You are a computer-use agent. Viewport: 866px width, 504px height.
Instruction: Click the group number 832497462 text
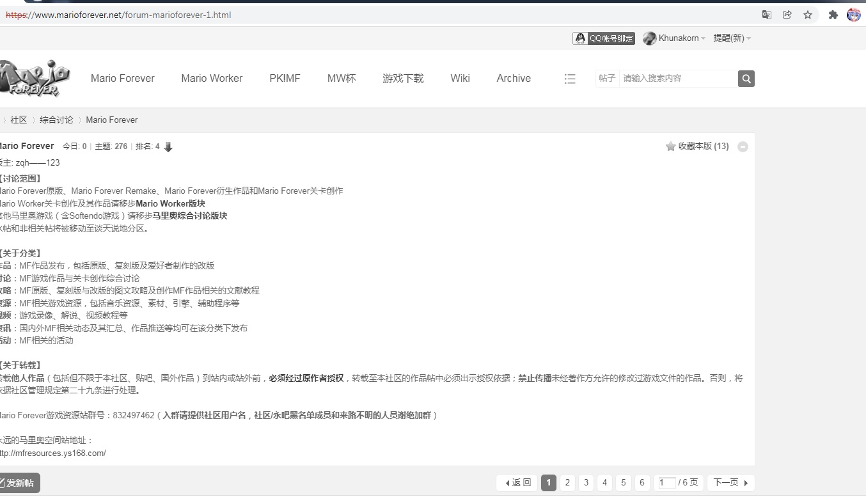tap(134, 416)
